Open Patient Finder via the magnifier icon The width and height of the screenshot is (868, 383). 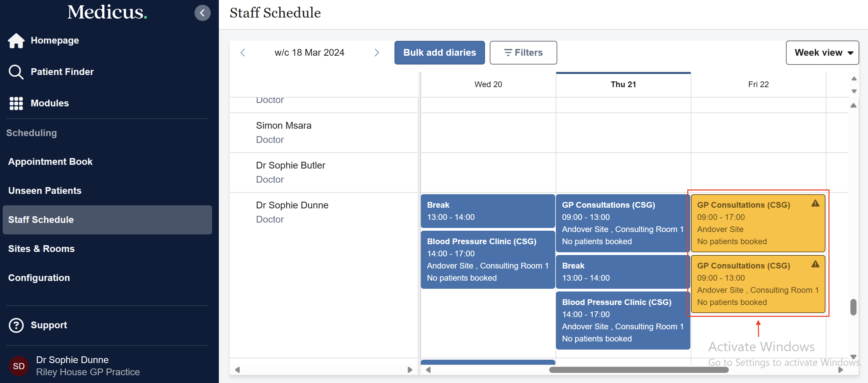pos(16,72)
